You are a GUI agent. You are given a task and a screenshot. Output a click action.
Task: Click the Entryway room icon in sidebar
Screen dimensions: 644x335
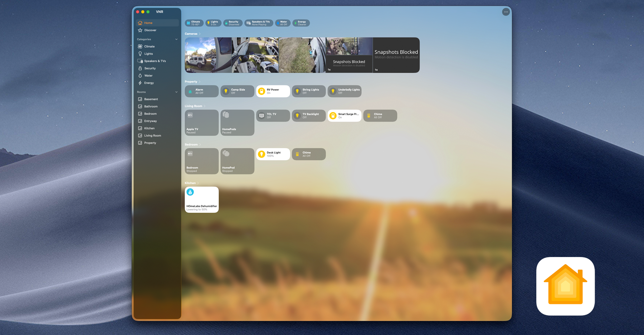pos(140,121)
